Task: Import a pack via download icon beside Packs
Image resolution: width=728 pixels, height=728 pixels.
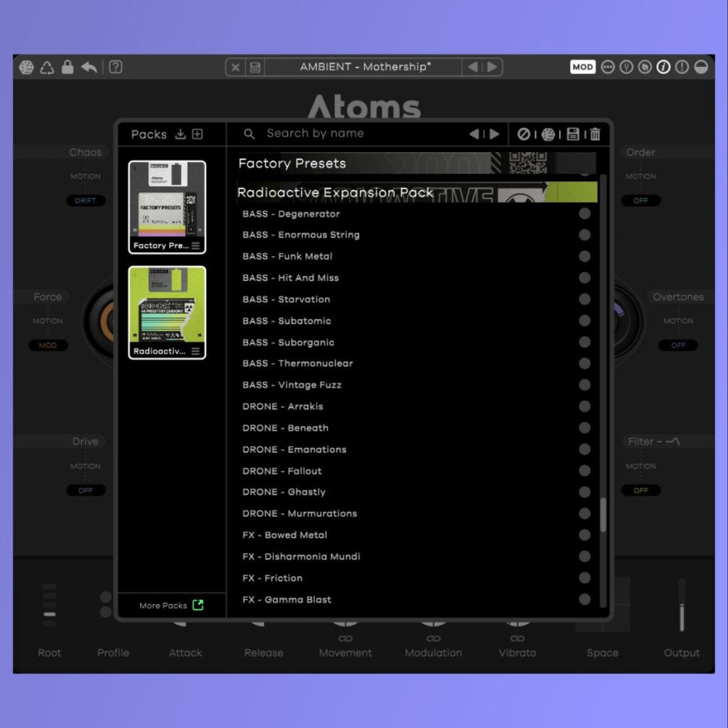Action: 180,134
